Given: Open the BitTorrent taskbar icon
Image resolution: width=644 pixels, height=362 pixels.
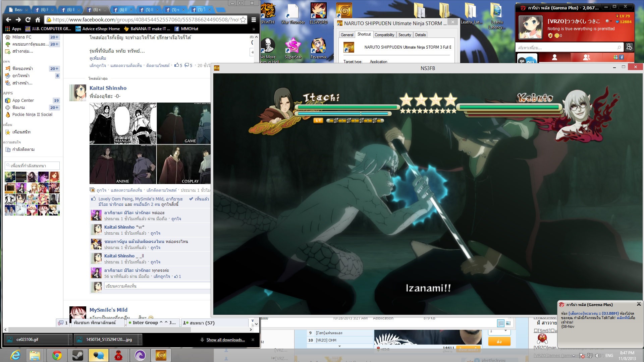Looking at the screenshot, I should tap(140, 355).
